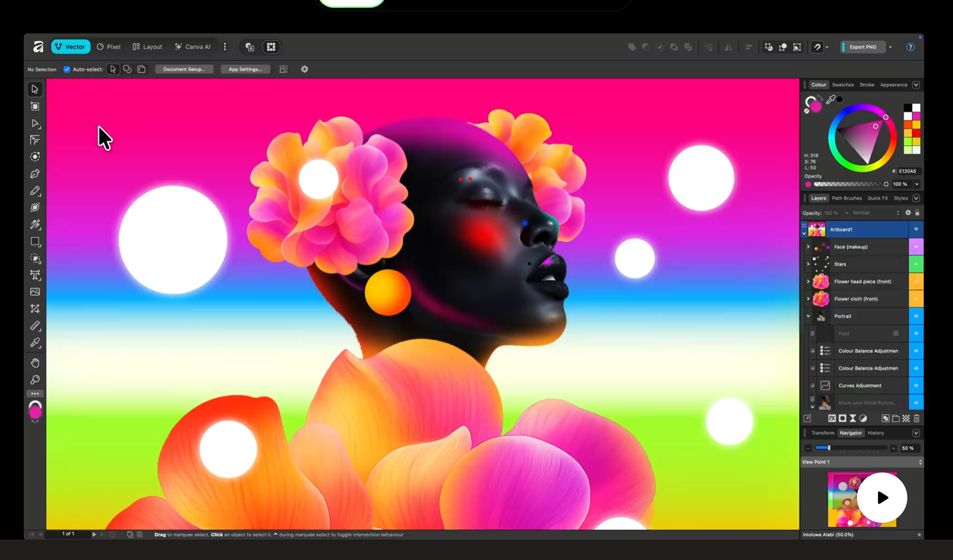The width and height of the screenshot is (953, 560).
Task: Collapse the Portrait layer group
Action: click(x=808, y=316)
